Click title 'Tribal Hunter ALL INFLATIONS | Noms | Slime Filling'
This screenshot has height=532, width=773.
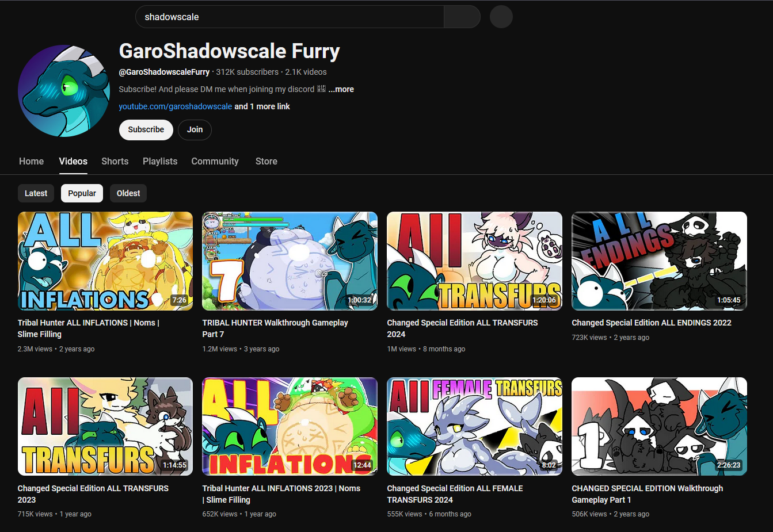click(89, 328)
